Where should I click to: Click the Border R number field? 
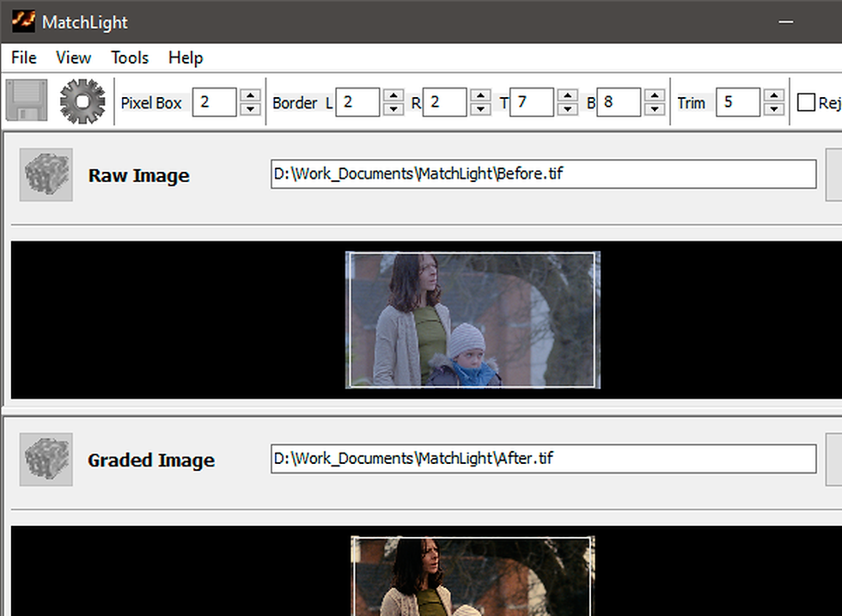445,102
